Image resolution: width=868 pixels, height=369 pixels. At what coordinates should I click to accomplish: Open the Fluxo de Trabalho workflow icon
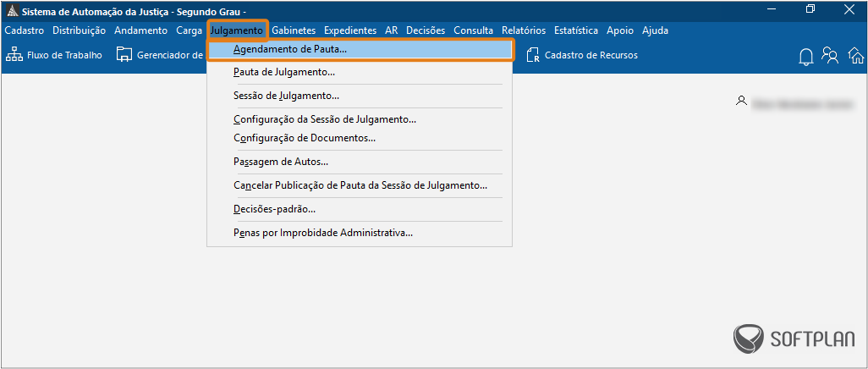tap(14, 55)
